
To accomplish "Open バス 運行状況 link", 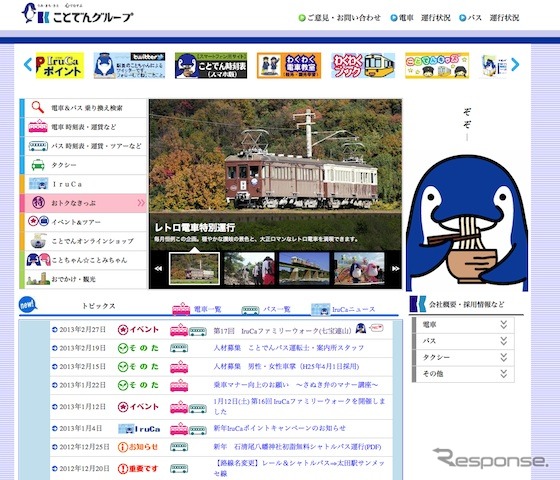I will 489,18.
